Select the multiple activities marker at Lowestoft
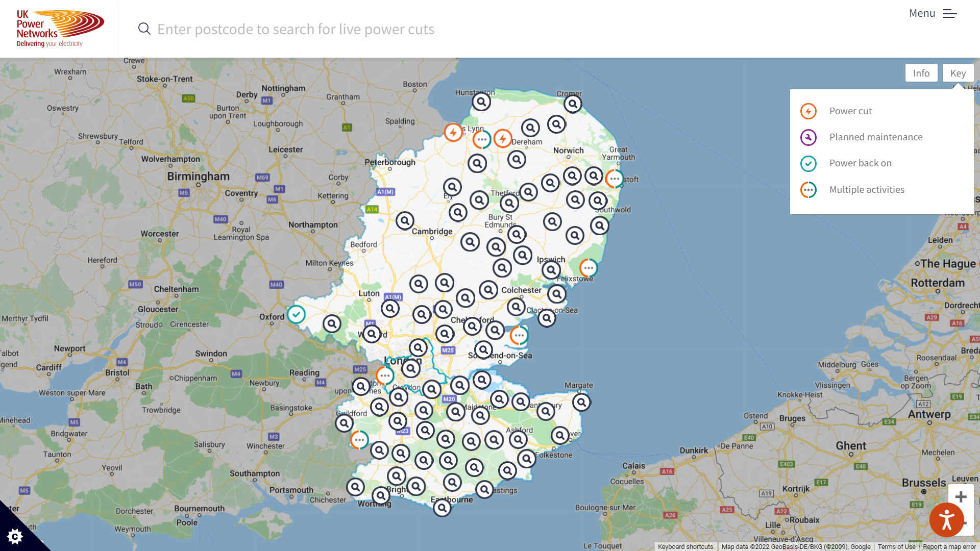The width and height of the screenshot is (980, 551). click(x=615, y=179)
